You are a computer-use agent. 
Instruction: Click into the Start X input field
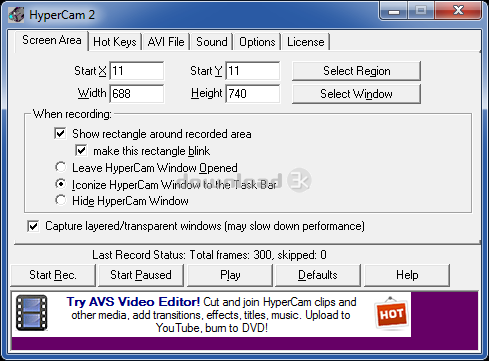[x=137, y=71]
